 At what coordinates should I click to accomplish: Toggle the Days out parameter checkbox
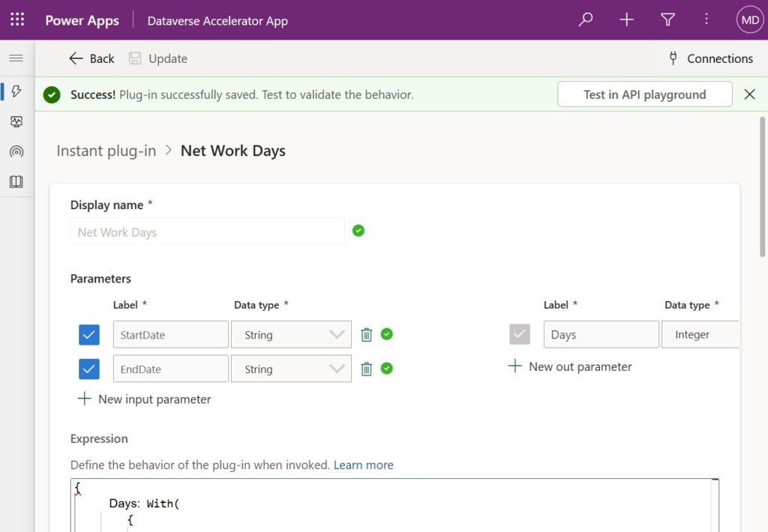pos(520,334)
